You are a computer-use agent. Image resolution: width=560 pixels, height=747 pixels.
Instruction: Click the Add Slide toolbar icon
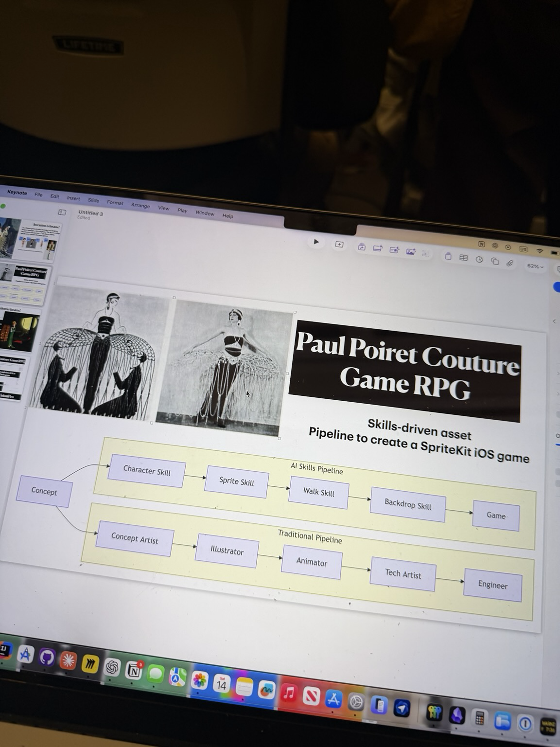click(x=339, y=244)
